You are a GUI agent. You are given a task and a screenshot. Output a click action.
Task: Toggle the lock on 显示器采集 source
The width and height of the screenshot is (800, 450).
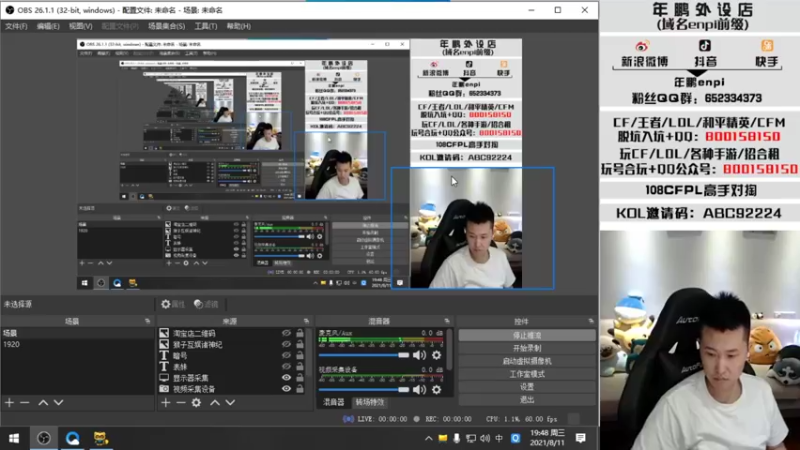point(300,378)
